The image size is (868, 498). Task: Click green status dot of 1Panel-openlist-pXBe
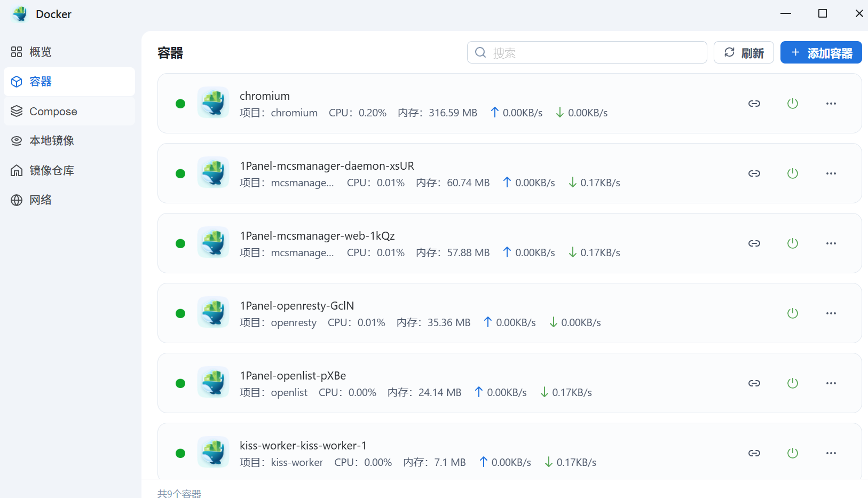pyautogui.click(x=180, y=383)
